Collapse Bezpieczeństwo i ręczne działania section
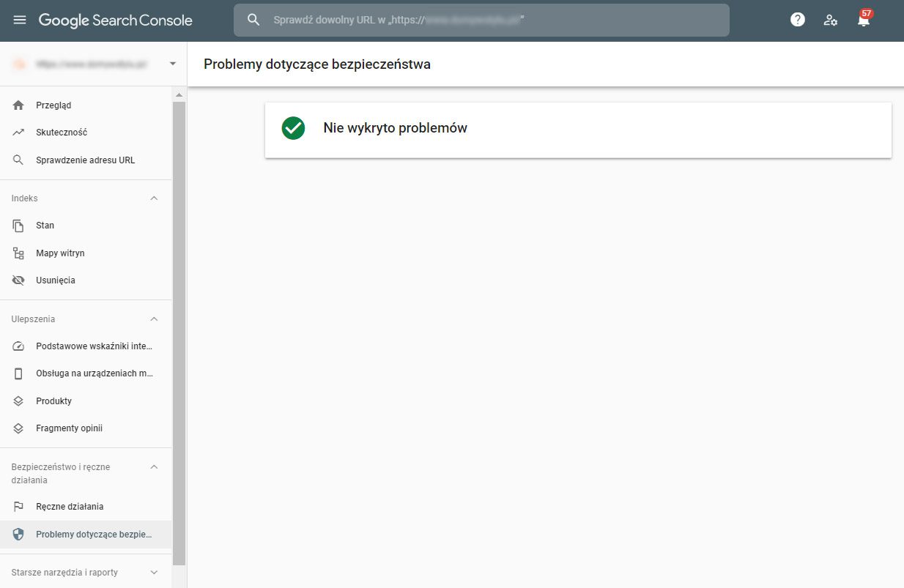Screen dimensions: 904x588 coord(154,467)
